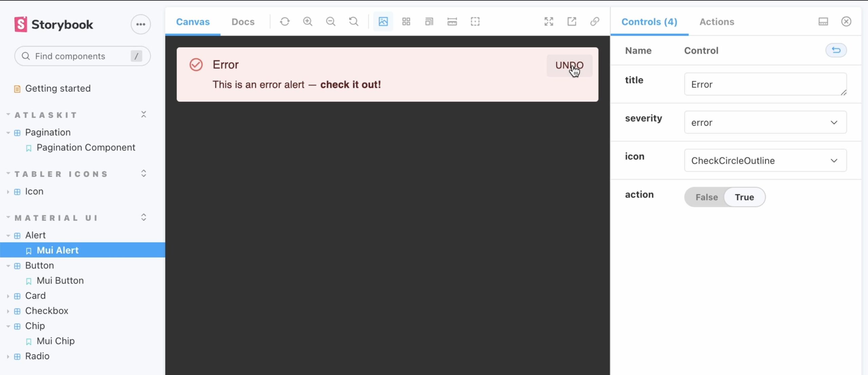Click UNDO in the error alert
The image size is (868, 375).
[570, 65]
